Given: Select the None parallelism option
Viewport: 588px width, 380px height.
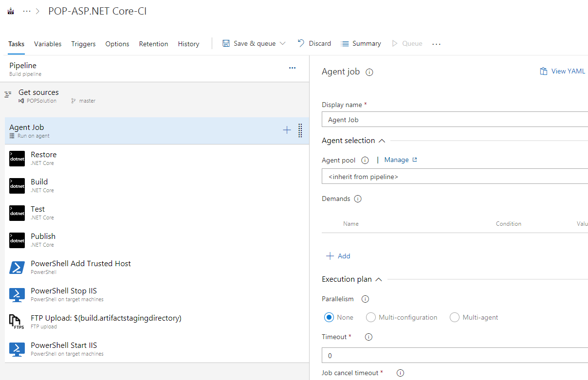Looking at the screenshot, I should pyautogui.click(x=329, y=317).
